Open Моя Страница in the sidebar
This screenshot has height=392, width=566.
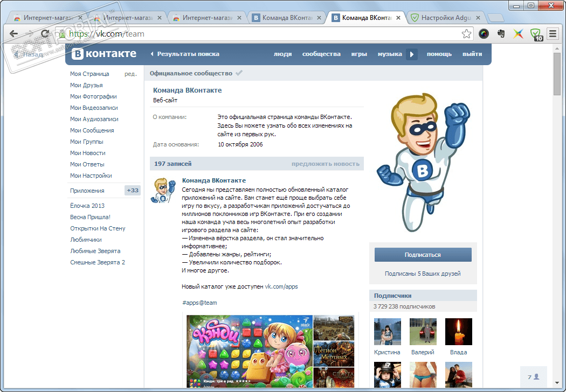click(89, 74)
